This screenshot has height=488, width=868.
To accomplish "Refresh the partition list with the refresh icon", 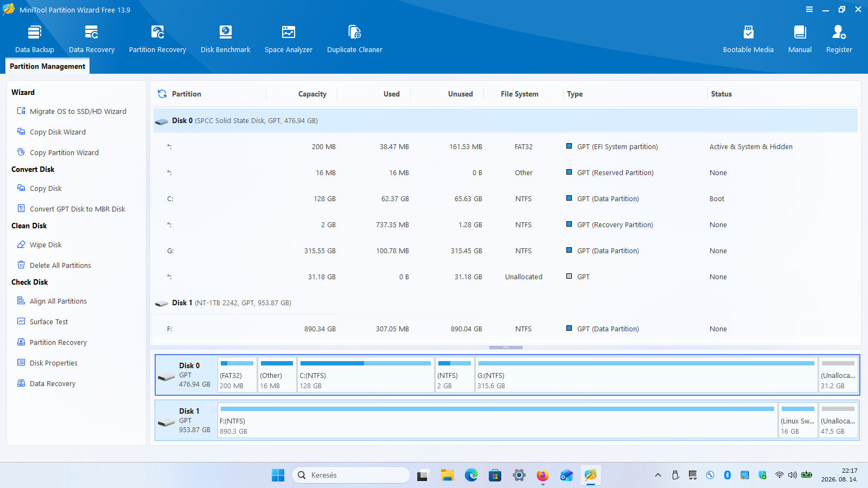I will pos(162,94).
